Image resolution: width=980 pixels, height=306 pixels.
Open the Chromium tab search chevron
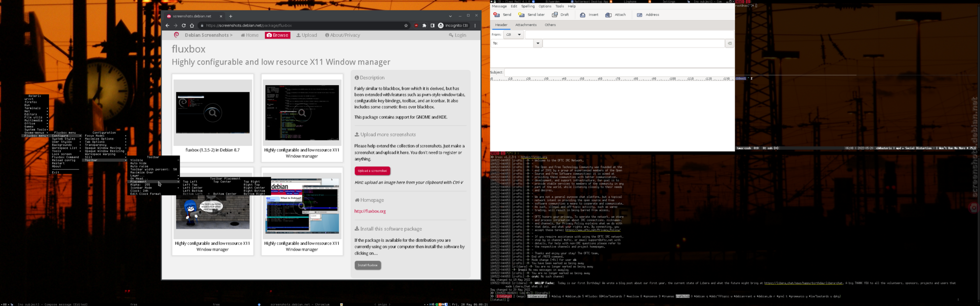(450, 16)
